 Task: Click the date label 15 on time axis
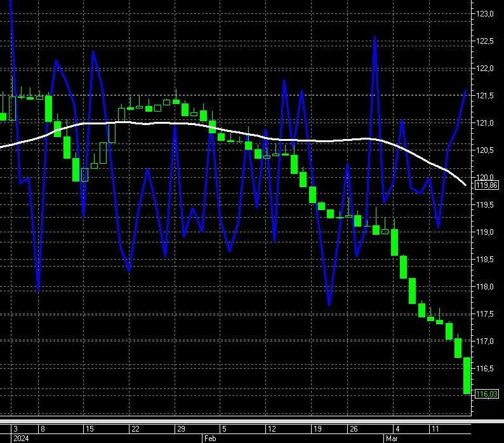(90, 429)
